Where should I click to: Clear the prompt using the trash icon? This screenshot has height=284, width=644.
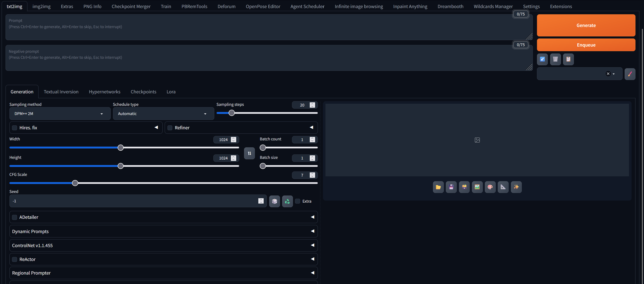[555, 59]
